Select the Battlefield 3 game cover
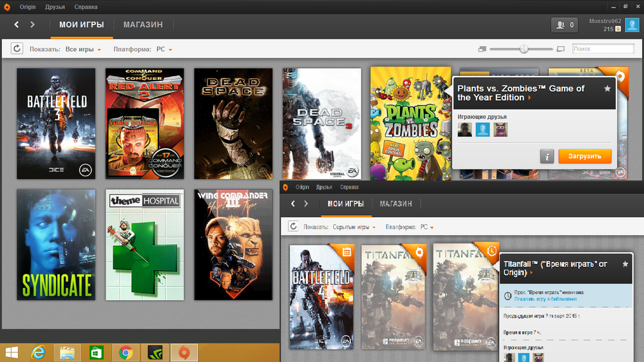 (56, 124)
